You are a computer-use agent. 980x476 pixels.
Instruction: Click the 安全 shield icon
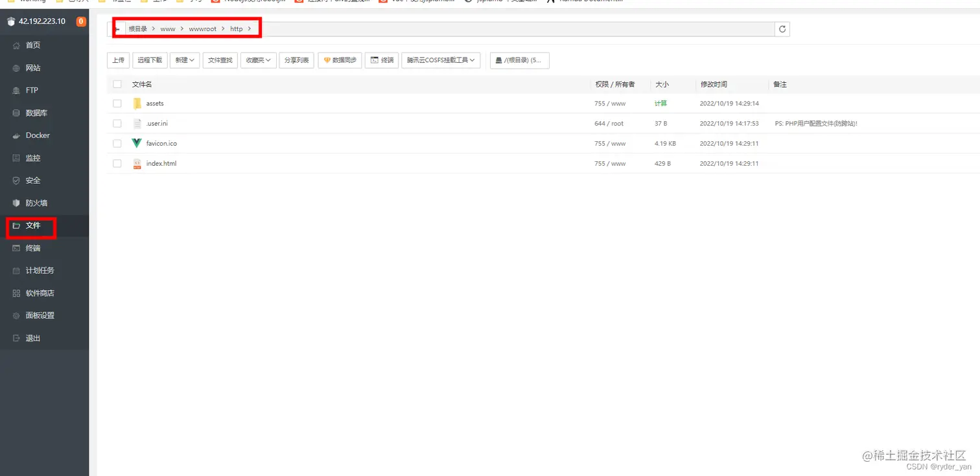16,181
